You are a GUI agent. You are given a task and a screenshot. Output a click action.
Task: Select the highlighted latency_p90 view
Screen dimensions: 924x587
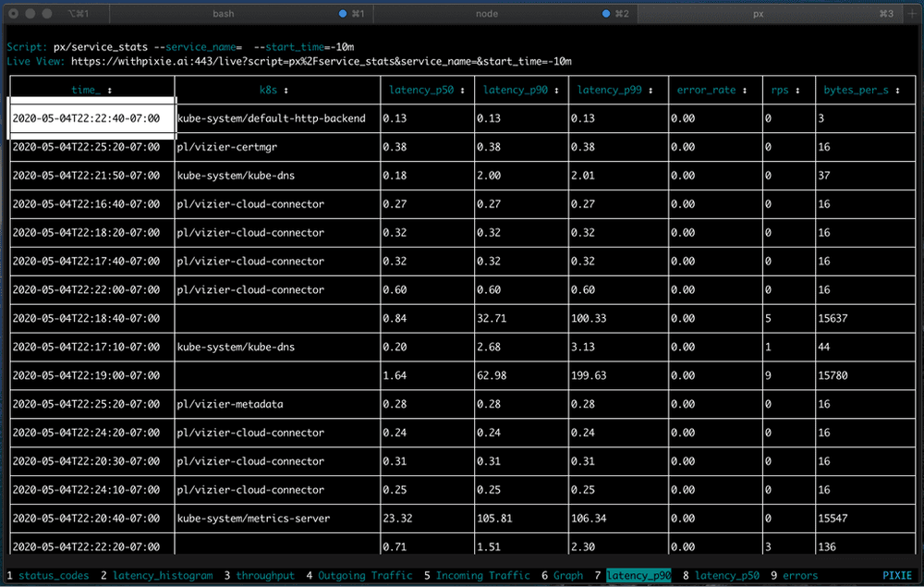pyautogui.click(x=638, y=576)
